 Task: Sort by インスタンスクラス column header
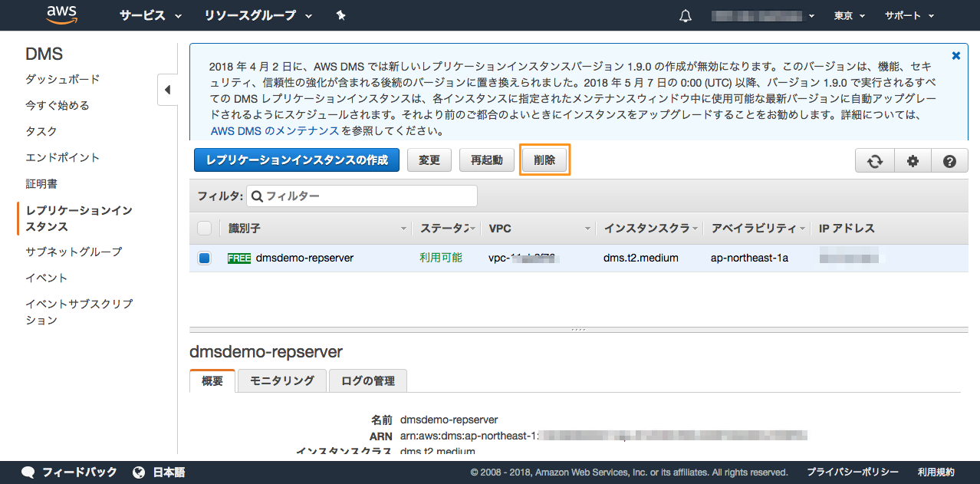coord(649,228)
